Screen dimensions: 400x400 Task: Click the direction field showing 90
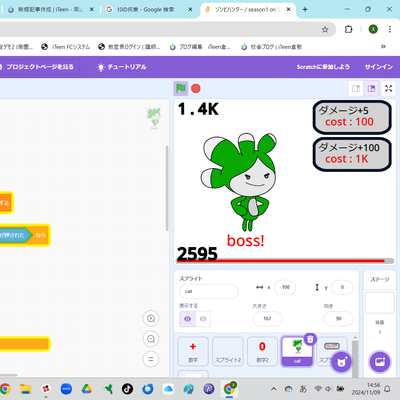tap(338, 319)
